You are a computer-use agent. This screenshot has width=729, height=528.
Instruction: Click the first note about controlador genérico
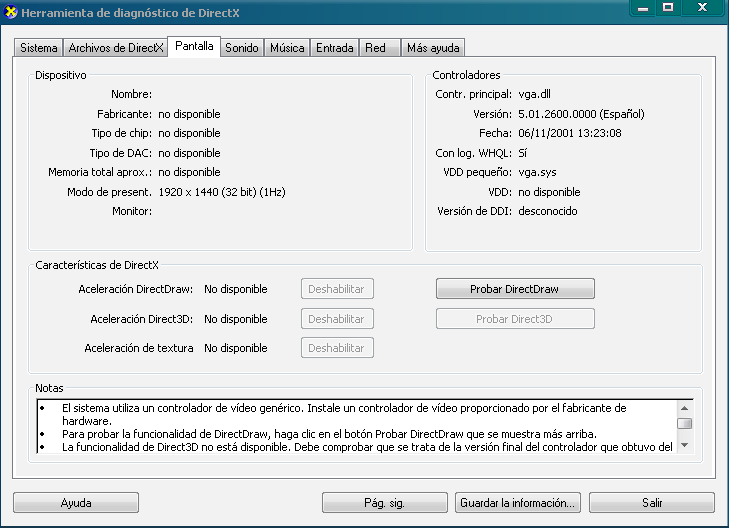344,414
